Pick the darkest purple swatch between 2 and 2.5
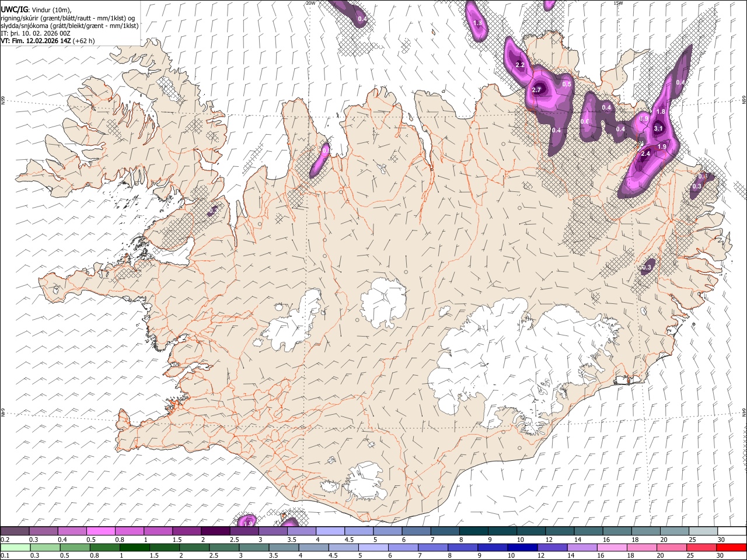Screen dimensions: 747x560 [x=215, y=531]
